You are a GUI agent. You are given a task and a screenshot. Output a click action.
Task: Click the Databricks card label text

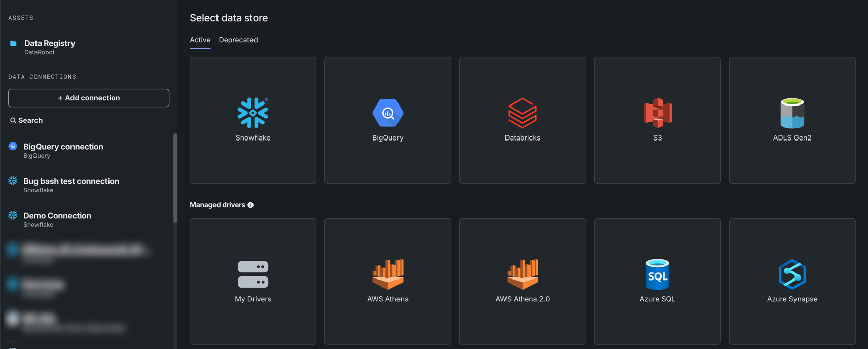tap(522, 138)
